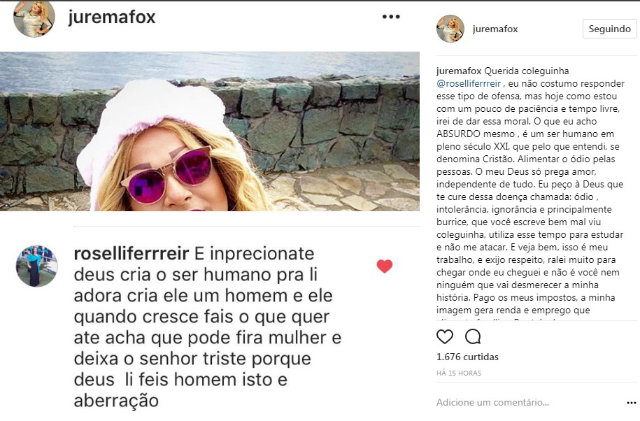
Task: Open roselliferrreir commenter profile picture
Action: point(37,266)
